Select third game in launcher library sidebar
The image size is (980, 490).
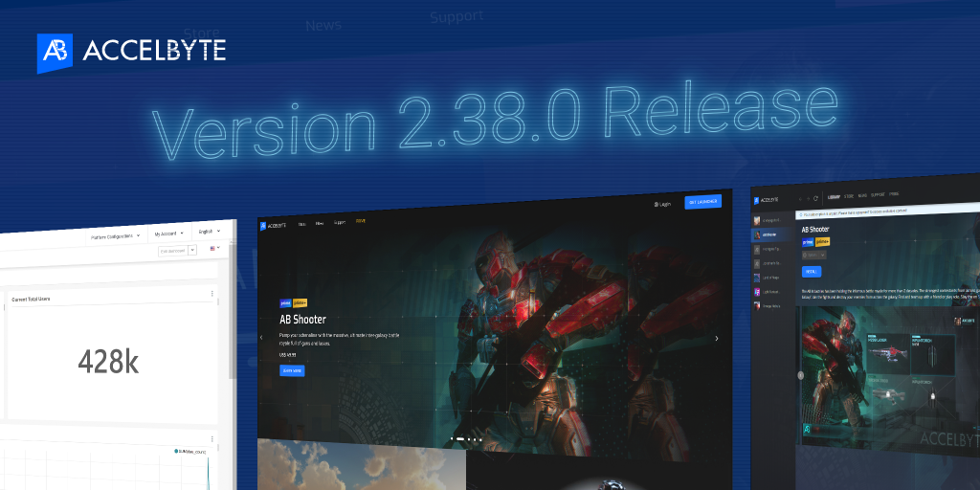[771, 250]
